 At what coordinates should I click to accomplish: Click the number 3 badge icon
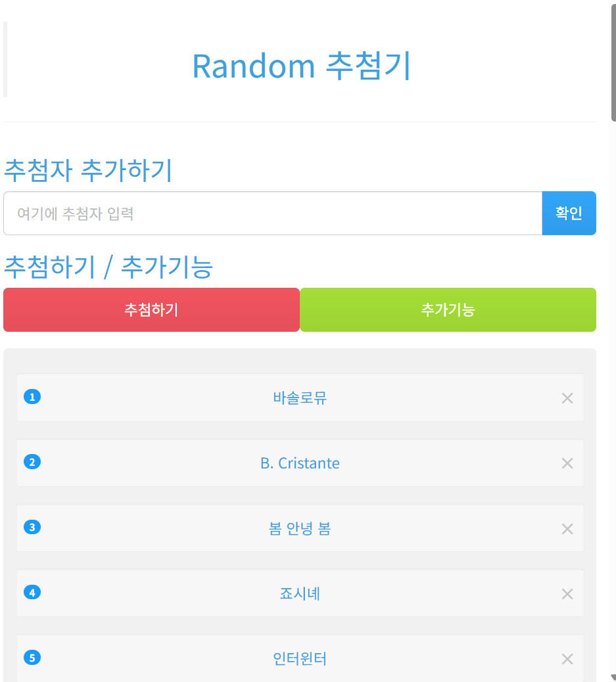click(32, 527)
